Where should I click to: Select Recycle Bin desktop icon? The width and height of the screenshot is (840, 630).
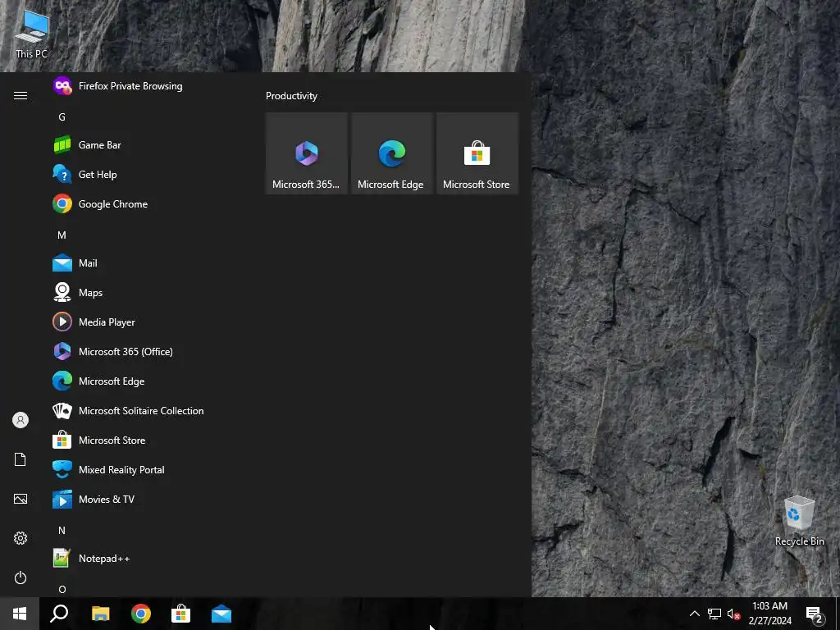coord(799,521)
